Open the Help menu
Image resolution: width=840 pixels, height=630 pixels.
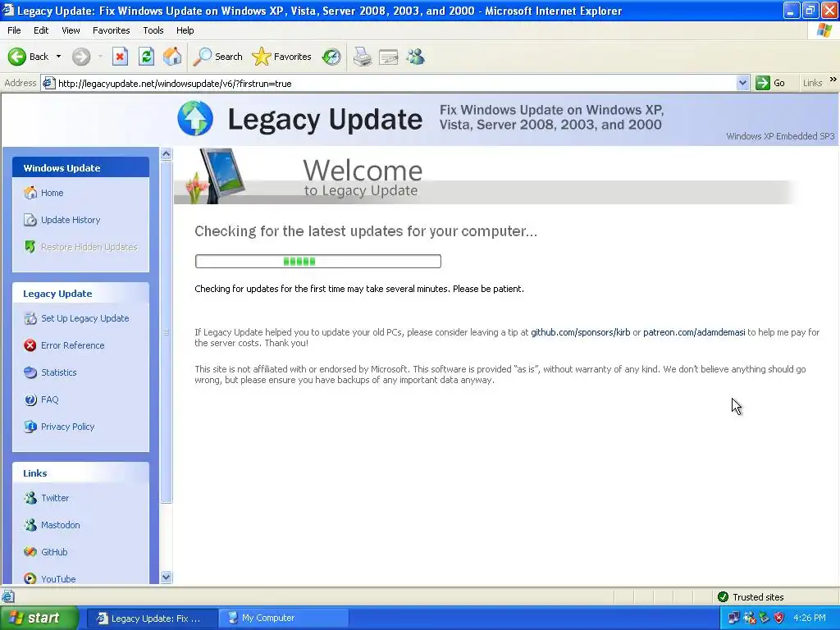tap(185, 30)
